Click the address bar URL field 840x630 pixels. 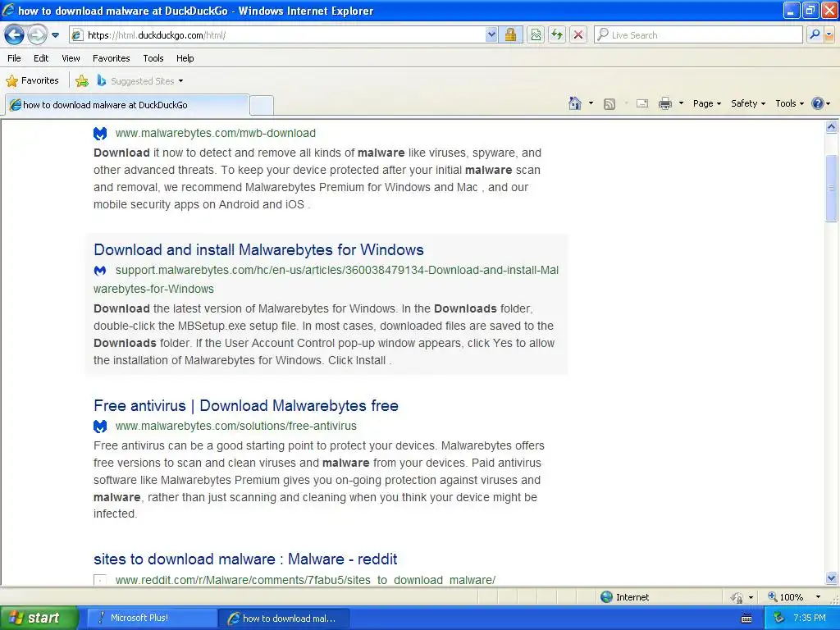[277, 35]
